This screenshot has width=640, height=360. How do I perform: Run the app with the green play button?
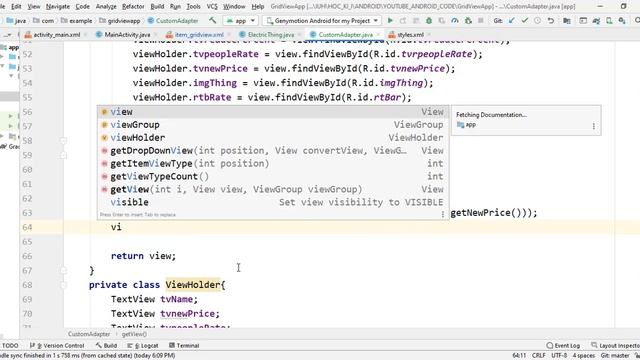click(390, 20)
